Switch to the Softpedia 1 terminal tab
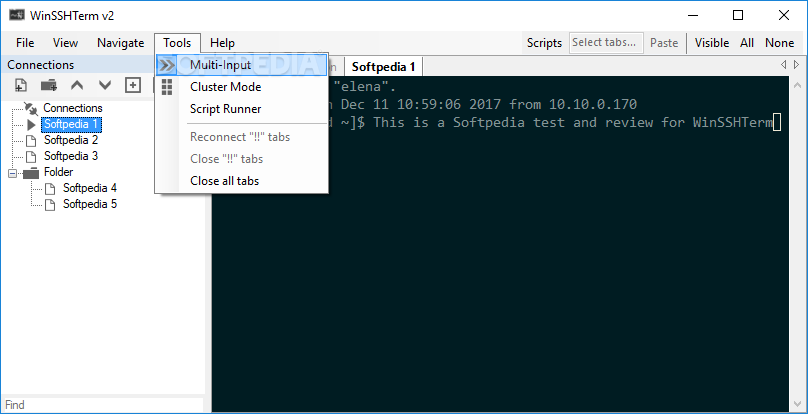Image resolution: width=808 pixels, height=414 pixels. pyautogui.click(x=383, y=67)
